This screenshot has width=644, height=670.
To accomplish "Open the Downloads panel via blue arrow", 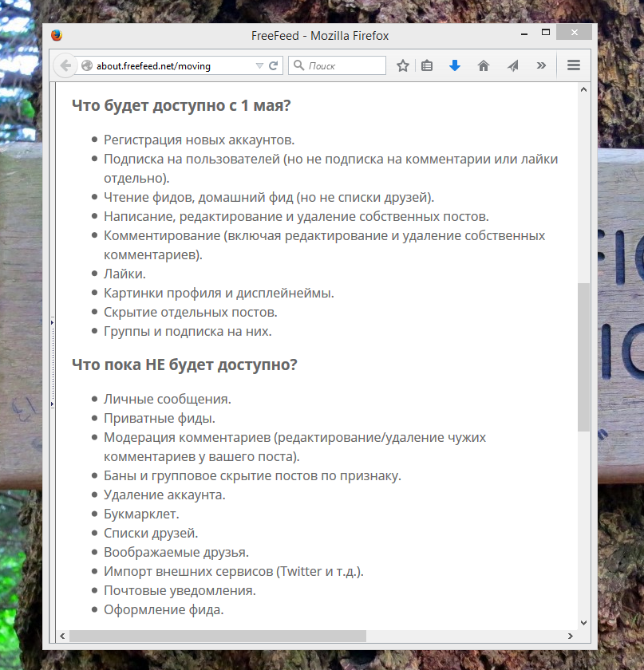I will click(455, 65).
